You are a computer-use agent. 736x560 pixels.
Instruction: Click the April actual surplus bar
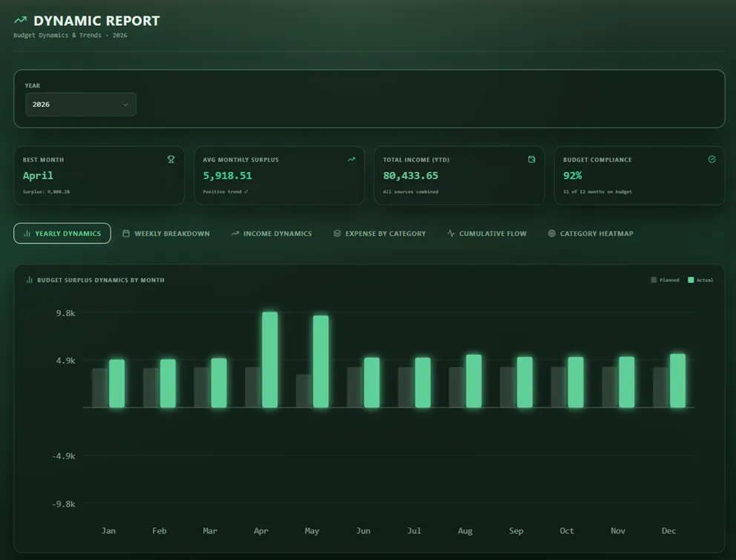tap(269, 360)
